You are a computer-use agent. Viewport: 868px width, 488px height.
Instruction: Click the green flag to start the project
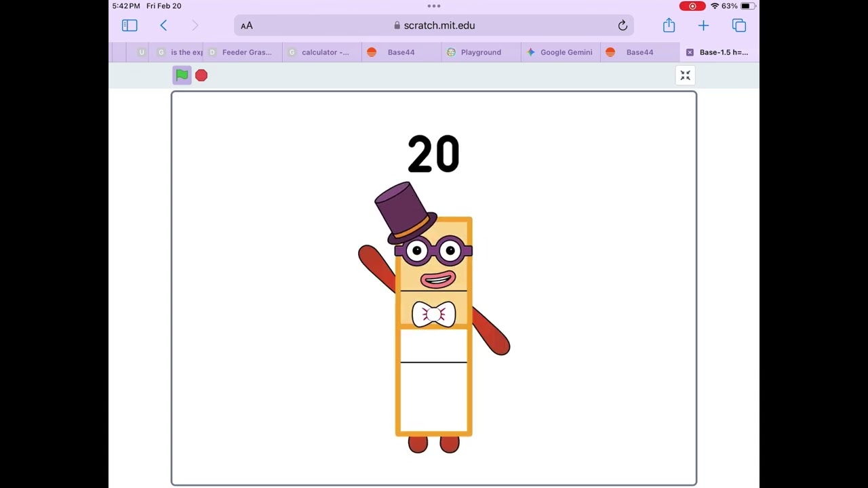pos(182,75)
